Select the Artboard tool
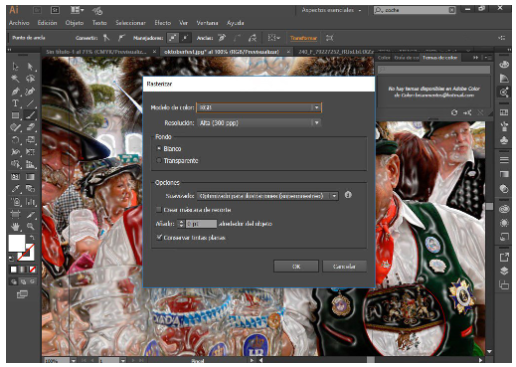Viewport: 516px width, 367px height. pos(15,214)
